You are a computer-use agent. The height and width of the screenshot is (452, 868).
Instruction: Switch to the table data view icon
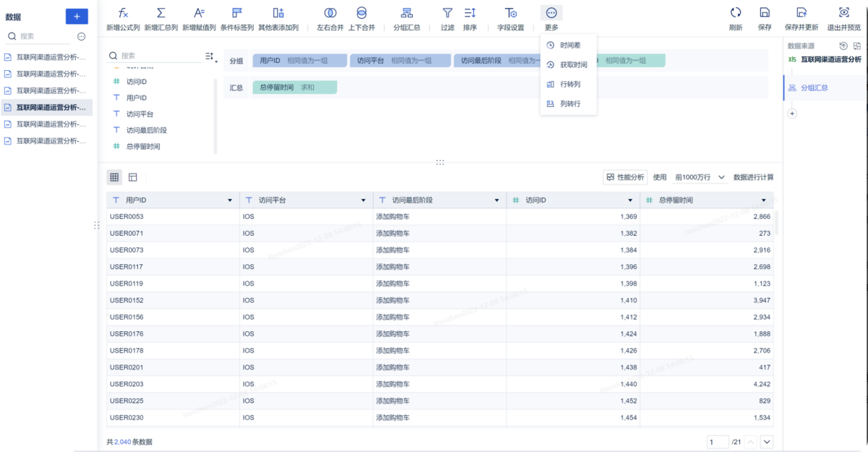click(114, 177)
